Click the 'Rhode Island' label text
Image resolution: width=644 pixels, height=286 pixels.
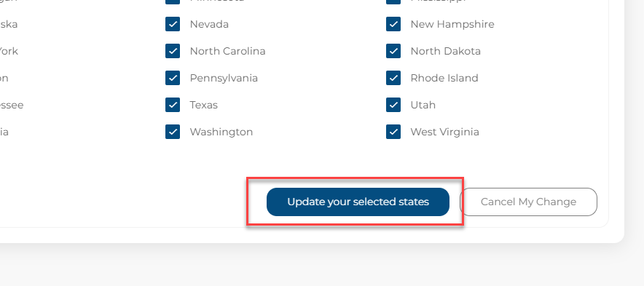coord(444,78)
